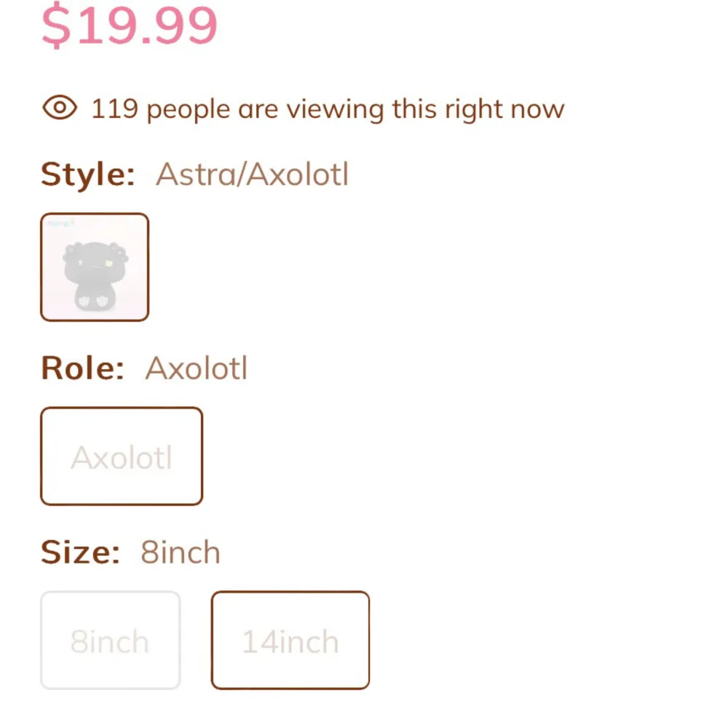Pick the 14inch size option
The width and height of the screenshot is (728, 728).
290,641
